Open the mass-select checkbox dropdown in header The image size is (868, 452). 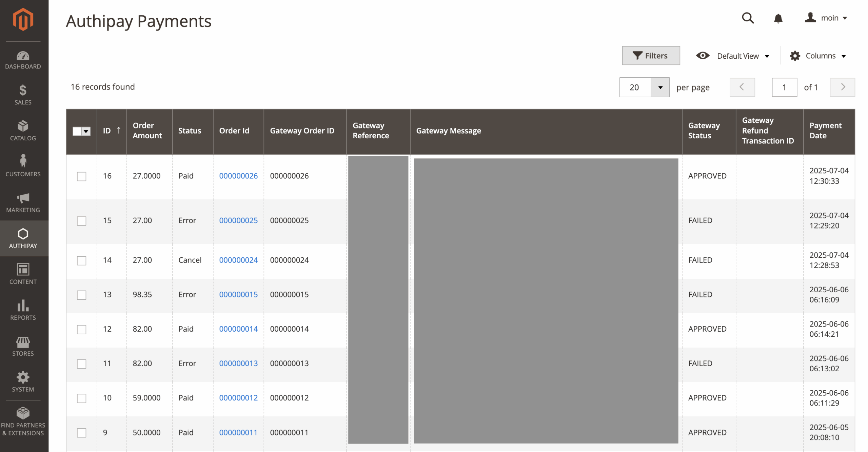[x=82, y=131]
